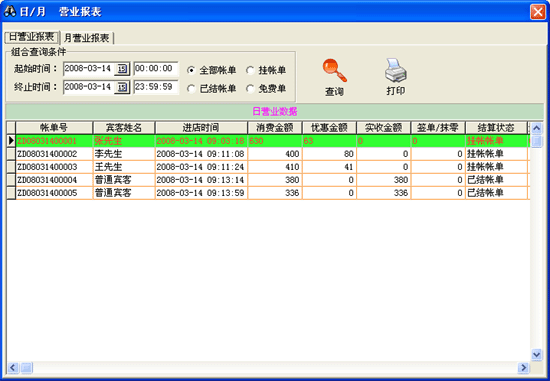
Task: Click the 优惠金额 column header
Action: tap(329, 128)
